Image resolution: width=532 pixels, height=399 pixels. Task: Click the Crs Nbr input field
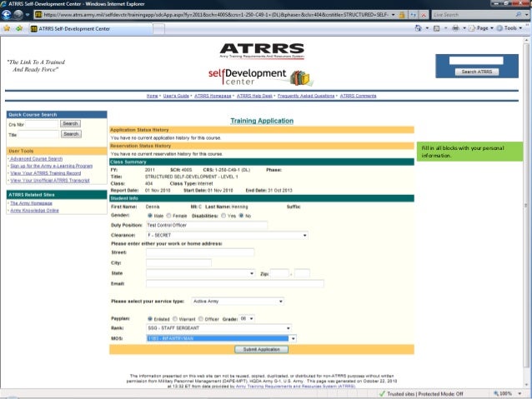click(x=42, y=124)
